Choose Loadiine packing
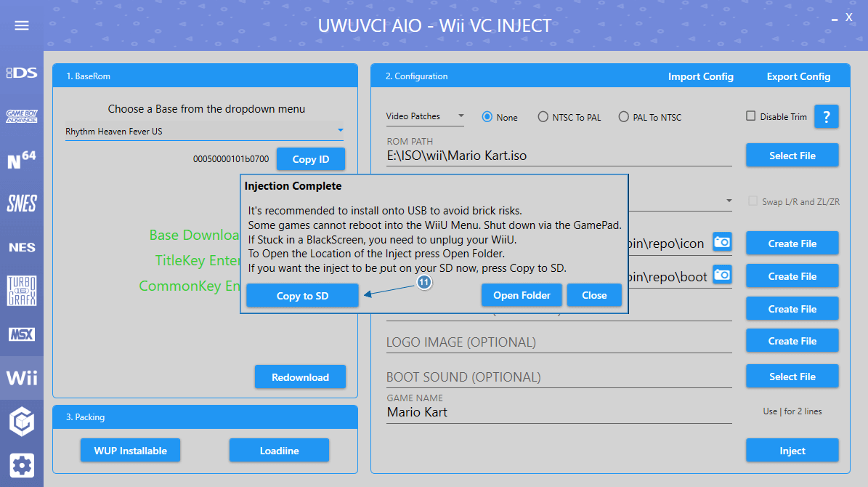This screenshot has width=868, height=487. 279,451
